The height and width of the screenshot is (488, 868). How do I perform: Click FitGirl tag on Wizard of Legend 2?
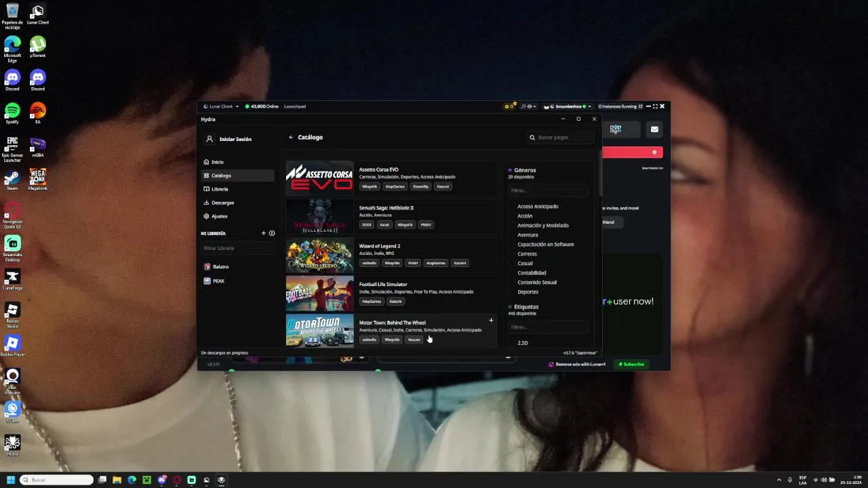(x=413, y=263)
